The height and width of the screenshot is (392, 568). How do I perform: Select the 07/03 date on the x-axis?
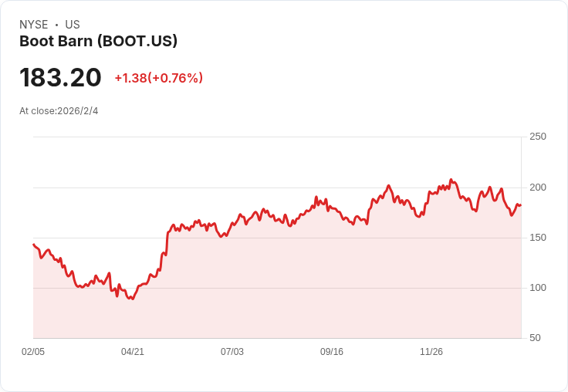point(232,351)
